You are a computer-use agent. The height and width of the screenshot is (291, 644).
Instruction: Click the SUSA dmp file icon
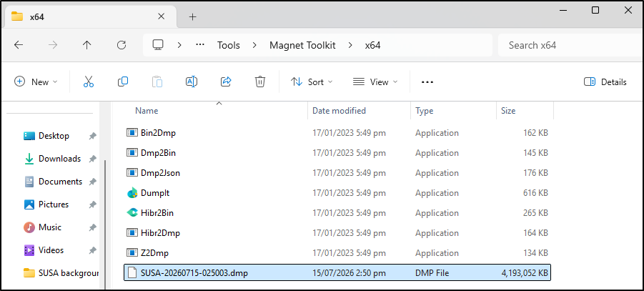tap(132, 273)
